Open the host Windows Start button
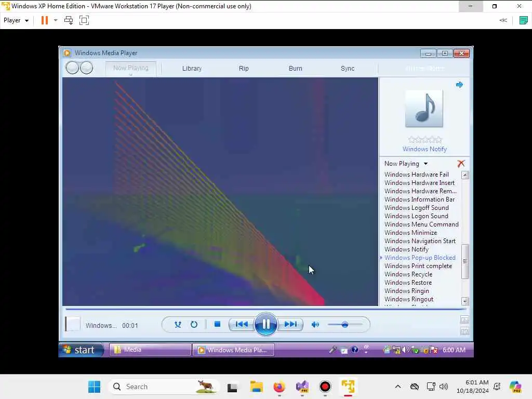 (95, 387)
